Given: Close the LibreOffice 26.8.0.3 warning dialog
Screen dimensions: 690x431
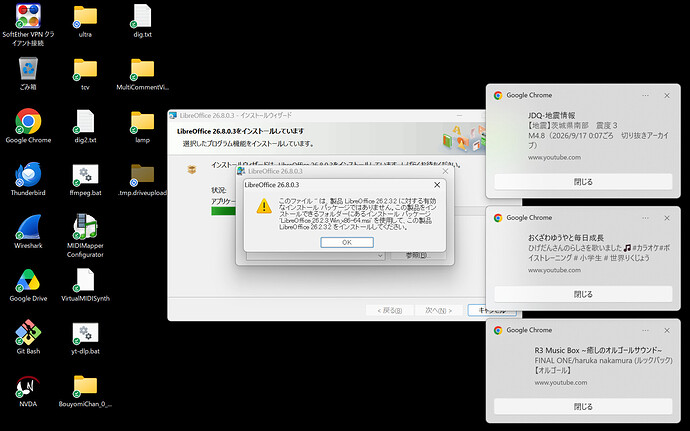Looking at the screenshot, I should point(437,185).
